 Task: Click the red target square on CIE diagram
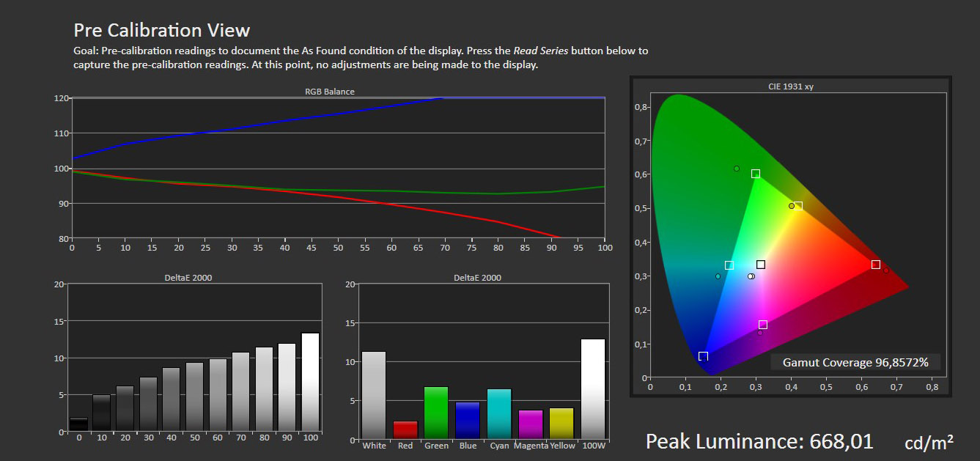[876, 265]
